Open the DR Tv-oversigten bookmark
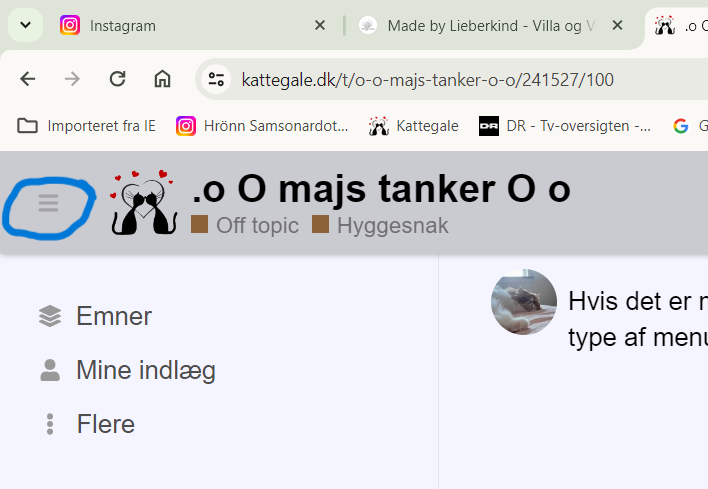This screenshot has height=489, width=708. point(565,126)
